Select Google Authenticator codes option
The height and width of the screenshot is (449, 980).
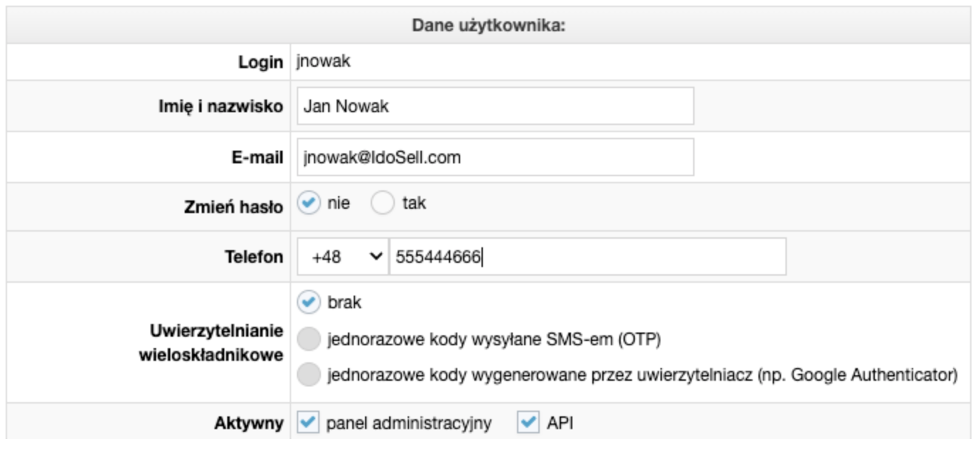(308, 374)
